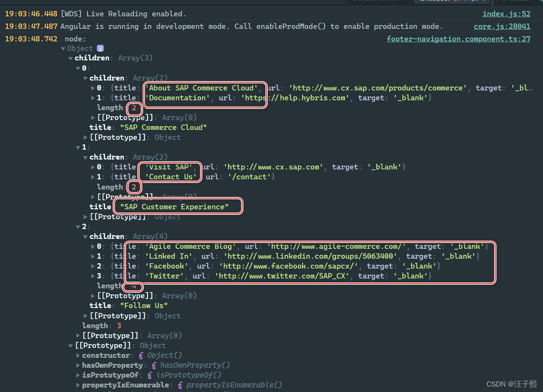Click the 'http://www.twitter.com/SAP_CX' url value
543x392 pixels.
click(x=282, y=276)
